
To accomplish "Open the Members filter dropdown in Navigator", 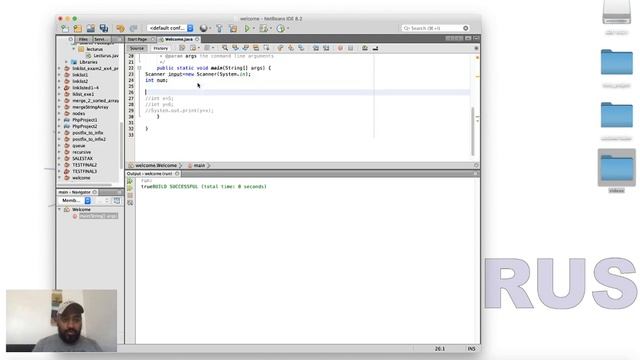I will (76, 200).
